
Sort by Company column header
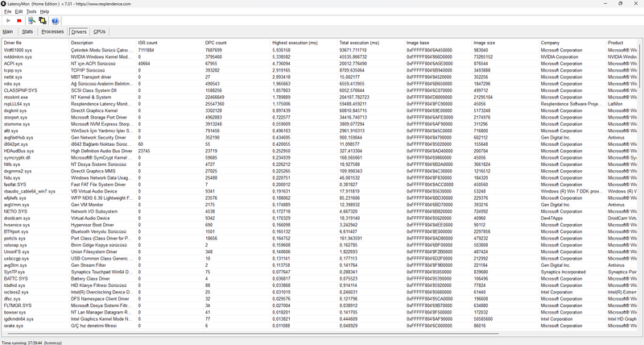click(x=572, y=43)
